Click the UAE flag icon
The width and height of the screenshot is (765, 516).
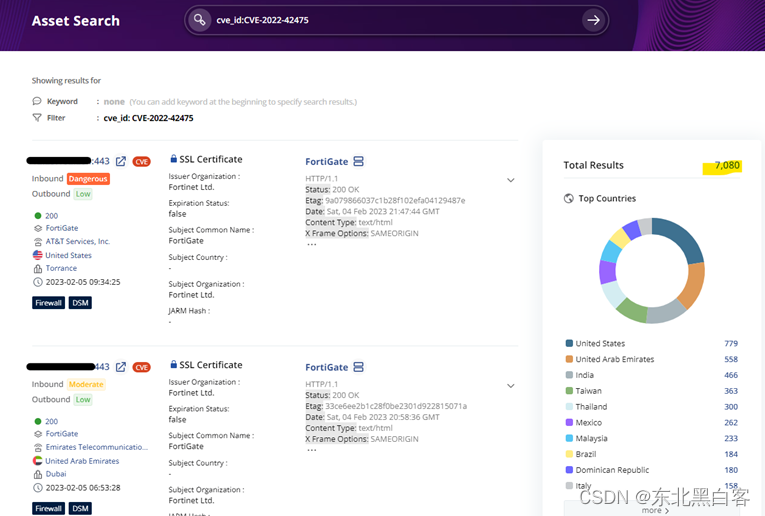click(x=38, y=460)
